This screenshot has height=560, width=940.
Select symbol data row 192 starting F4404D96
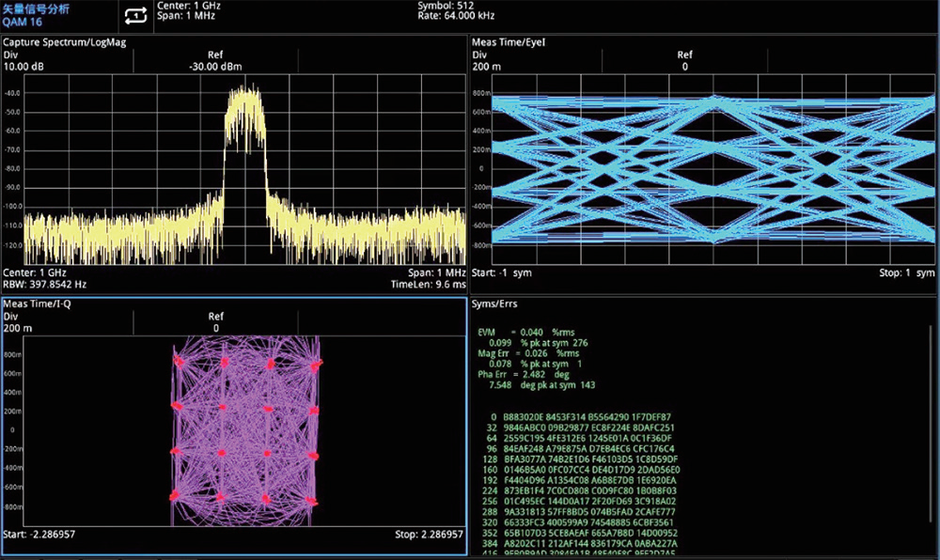(579, 480)
